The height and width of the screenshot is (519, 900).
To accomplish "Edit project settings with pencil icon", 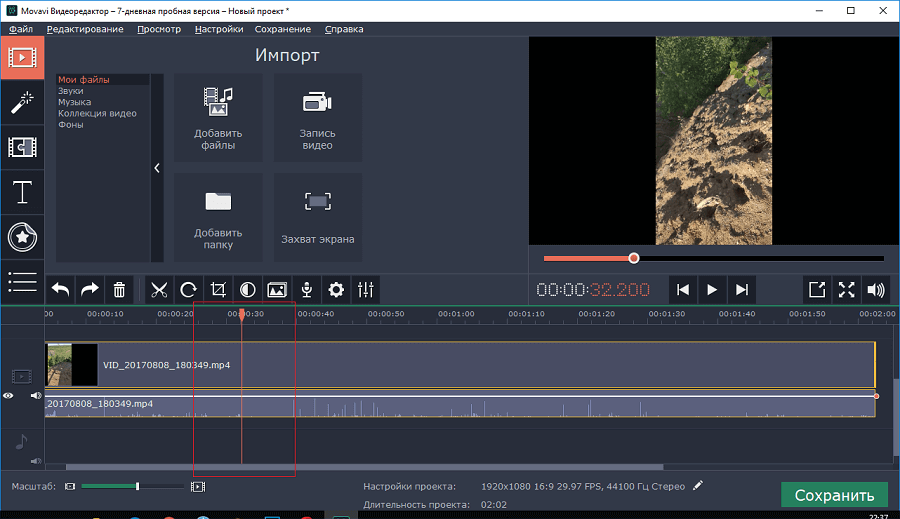I will 697,486.
